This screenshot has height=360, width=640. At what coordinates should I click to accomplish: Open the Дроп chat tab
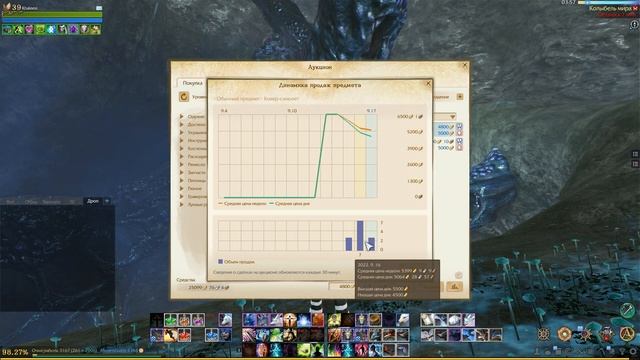pos(93,201)
